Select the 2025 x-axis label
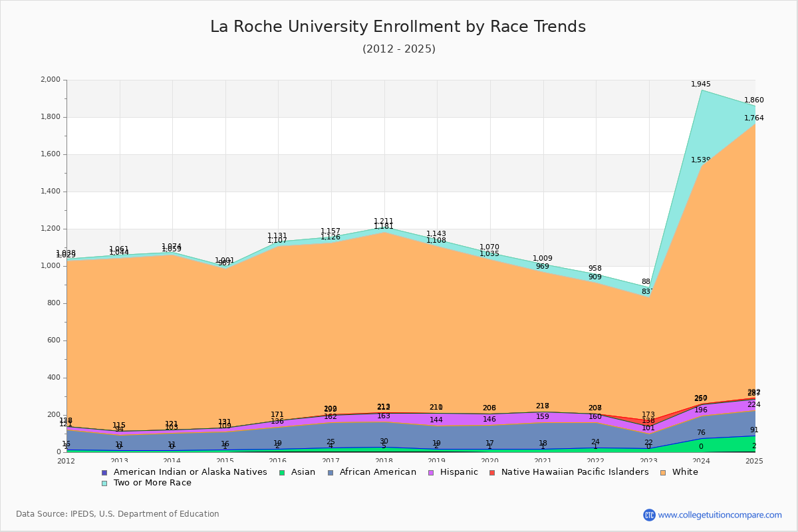This screenshot has width=798, height=532. click(x=754, y=461)
